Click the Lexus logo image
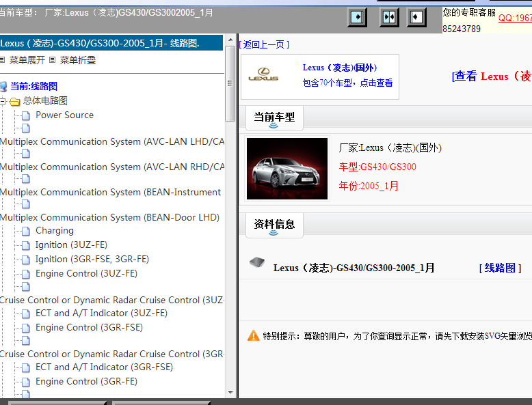532x405 pixels. (x=263, y=74)
